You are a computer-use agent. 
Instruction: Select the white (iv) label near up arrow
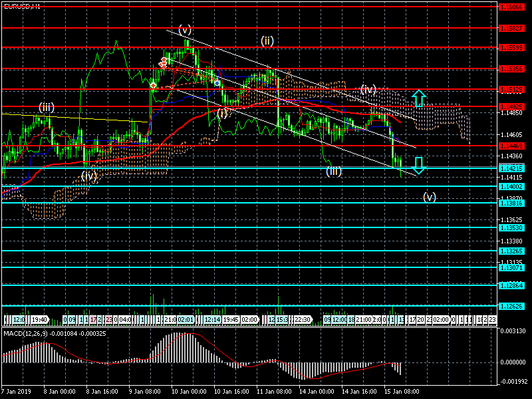click(368, 89)
